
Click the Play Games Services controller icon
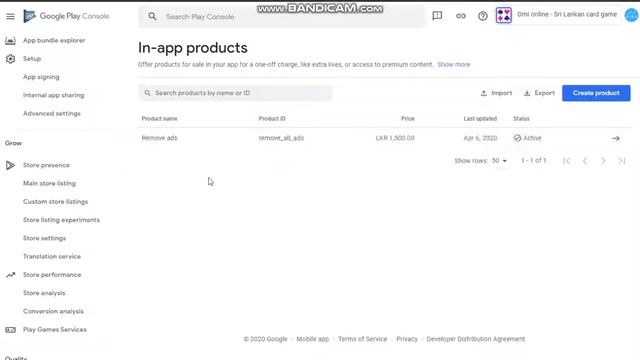pyautogui.click(x=11, y=330)
